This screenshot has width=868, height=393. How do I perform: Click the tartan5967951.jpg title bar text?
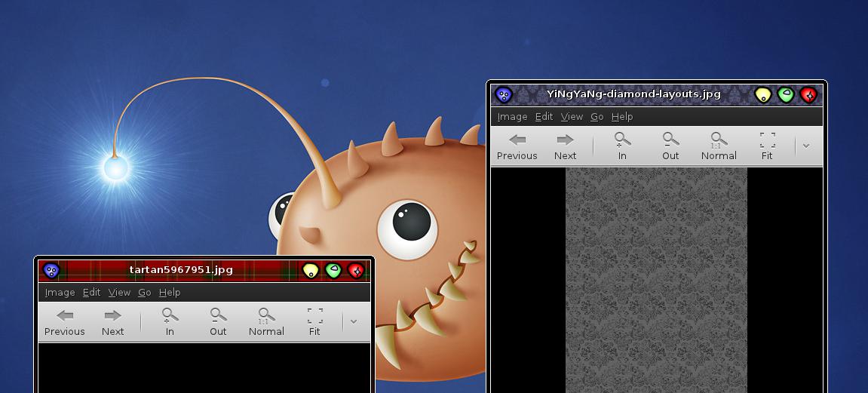coord(181,270)
